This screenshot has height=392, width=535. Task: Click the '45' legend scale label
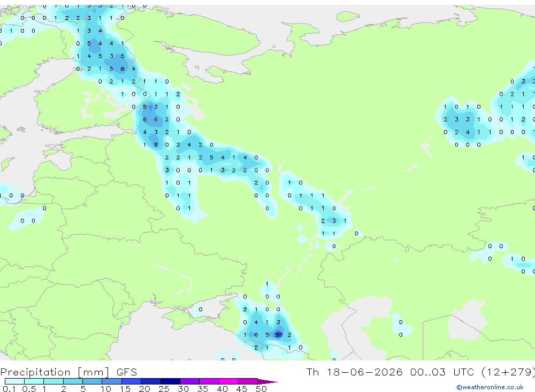[242, 389]
